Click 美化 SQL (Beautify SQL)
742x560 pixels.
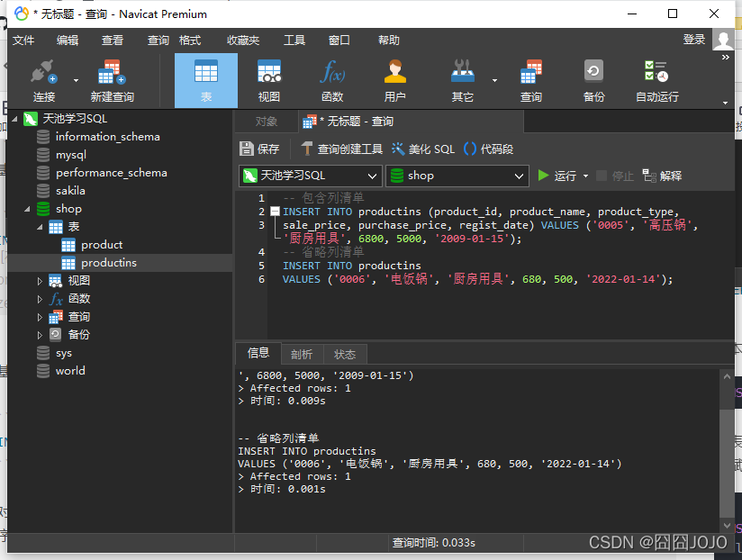click(423, 149)
